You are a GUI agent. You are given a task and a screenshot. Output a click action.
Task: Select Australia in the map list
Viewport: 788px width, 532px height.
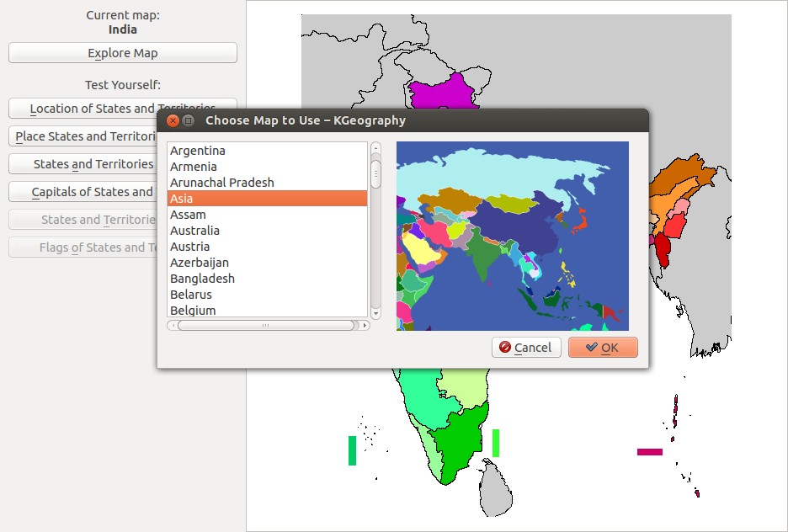[267, 231]
